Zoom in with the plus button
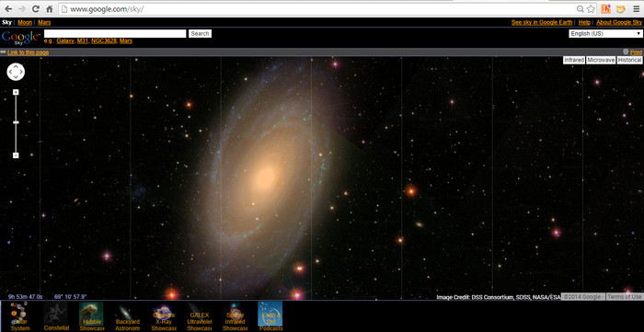This screenshot has width=644, height=332. coord(16,92)
